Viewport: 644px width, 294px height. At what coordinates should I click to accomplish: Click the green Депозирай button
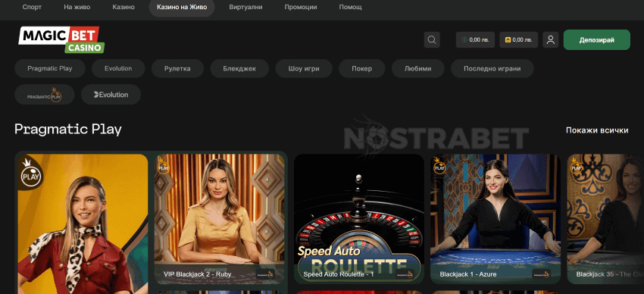pos(597,40)
